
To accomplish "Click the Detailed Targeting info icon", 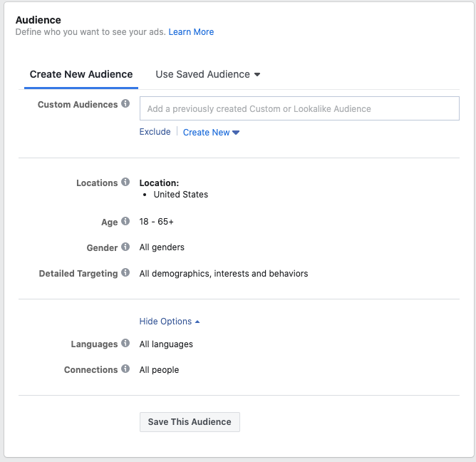I will [x=125, y=272].
